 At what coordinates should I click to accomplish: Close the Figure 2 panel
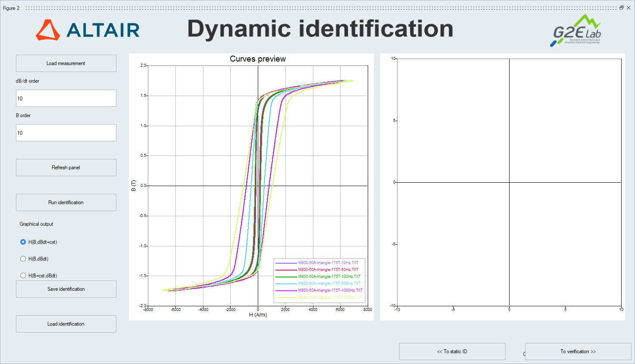[629, 8]
